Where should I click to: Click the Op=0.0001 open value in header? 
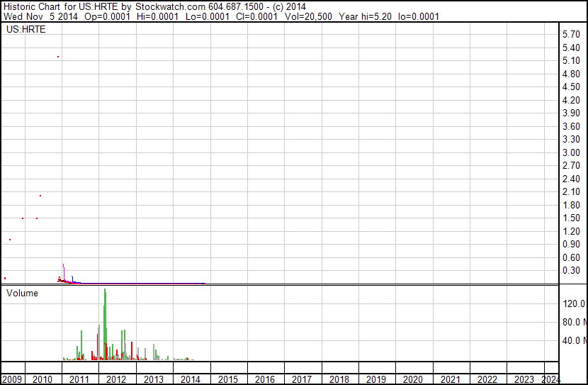tap(107, 16)
